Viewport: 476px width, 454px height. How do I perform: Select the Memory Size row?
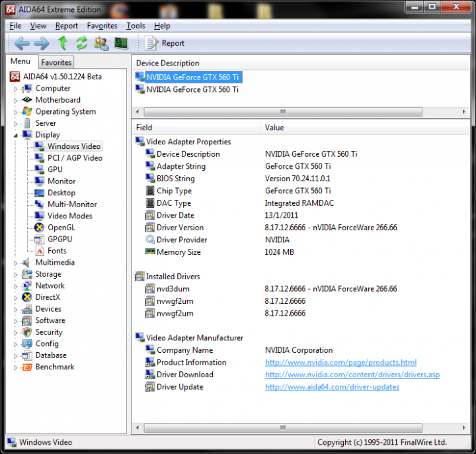pos(219,252)
